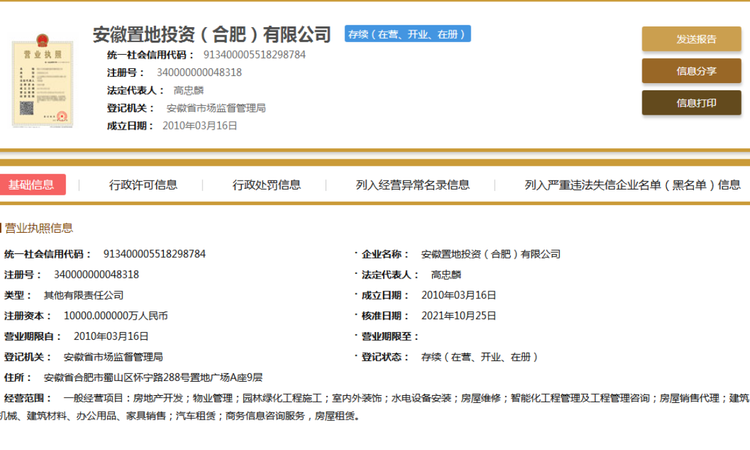Click the 营业期限至 label
Screen dimensions: 750x450
(390, 336)
